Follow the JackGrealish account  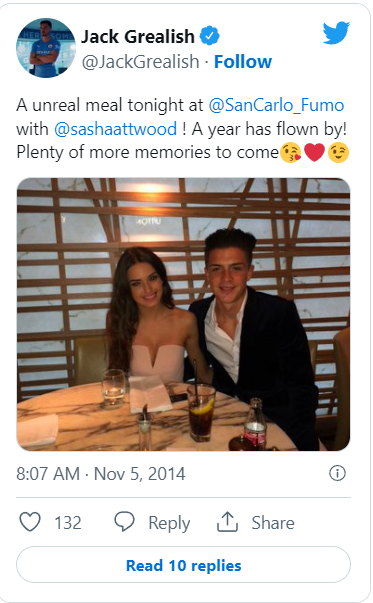click(243, 62)
